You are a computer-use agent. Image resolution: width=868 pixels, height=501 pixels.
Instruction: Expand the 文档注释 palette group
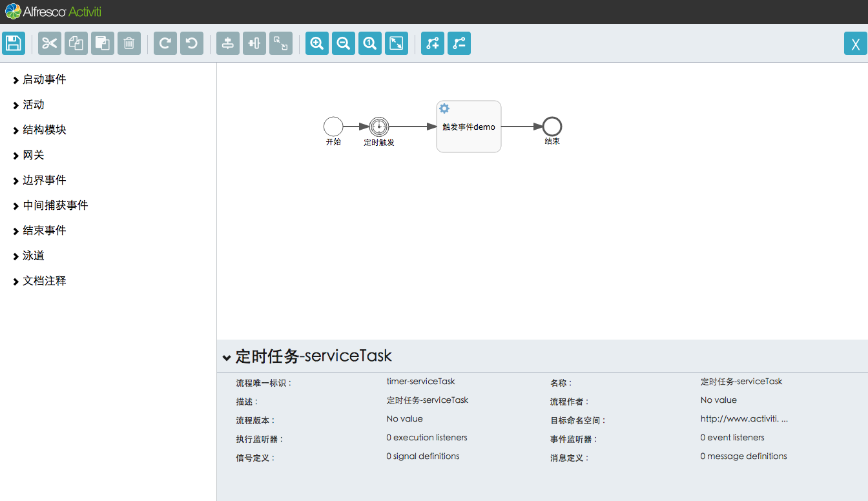(x=39, y=281)
